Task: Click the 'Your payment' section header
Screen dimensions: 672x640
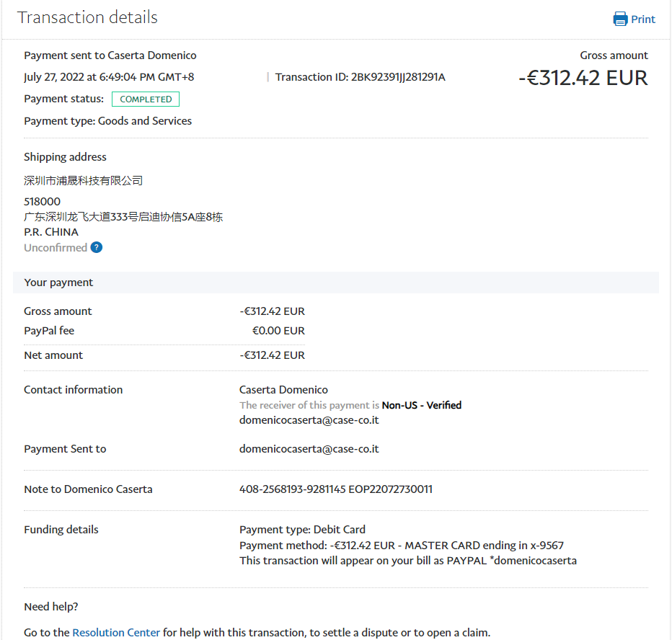Action: pyautogui.click(x=336, y=283)
